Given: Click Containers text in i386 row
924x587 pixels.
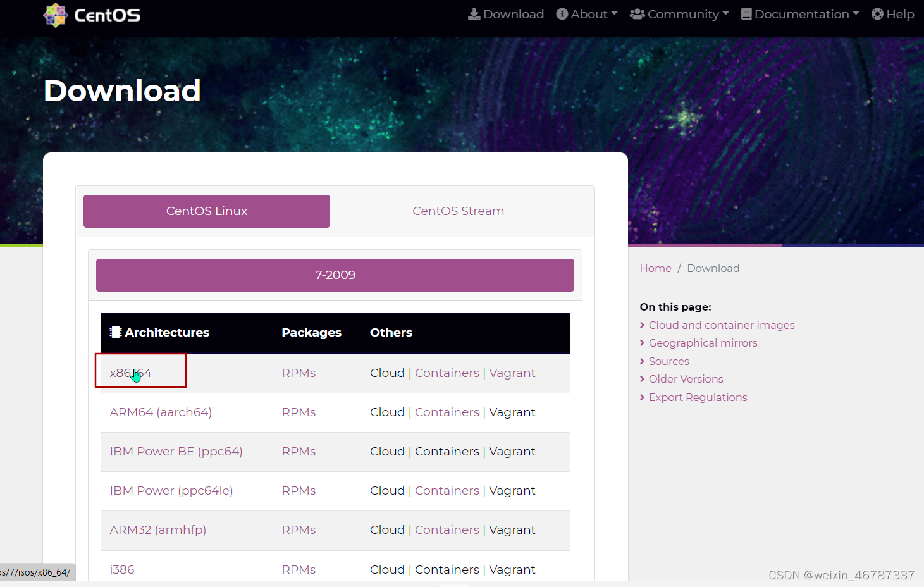Looking at the screenshot, I should click(x=447, y=570).
